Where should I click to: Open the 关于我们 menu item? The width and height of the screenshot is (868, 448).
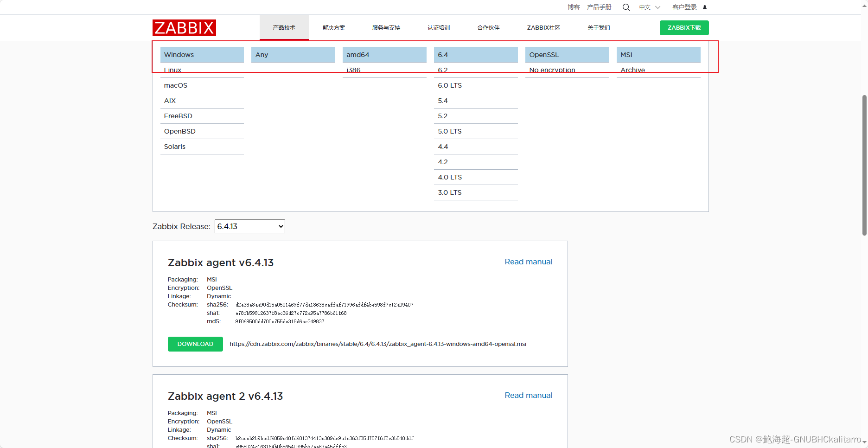[599, 28]
